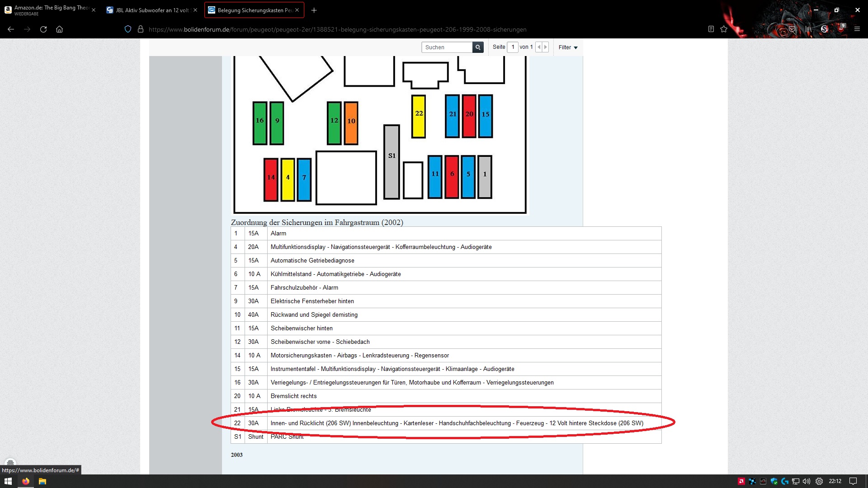Open the Firefox hamburger menu
Viewport: 868px width, 488px height.
point(857,29)
